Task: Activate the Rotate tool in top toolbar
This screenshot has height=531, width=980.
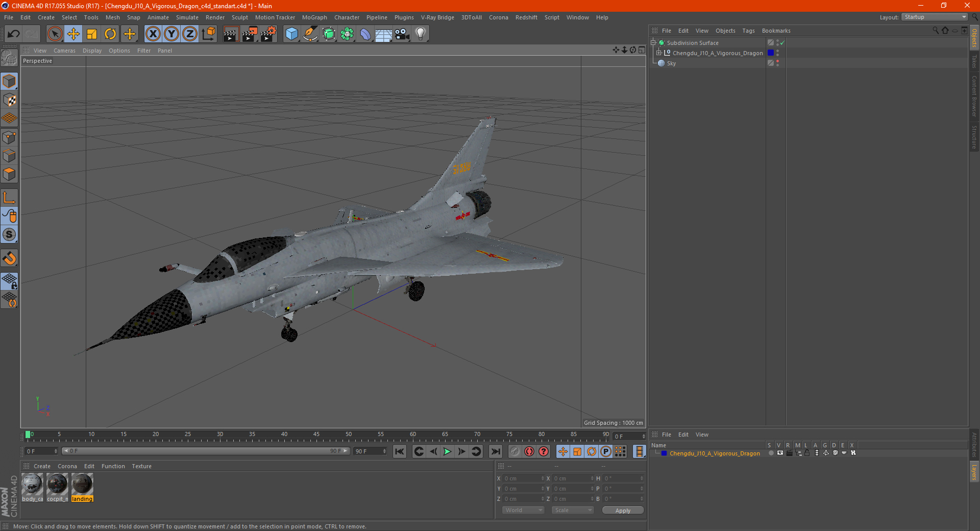Action: pos(110,34)
